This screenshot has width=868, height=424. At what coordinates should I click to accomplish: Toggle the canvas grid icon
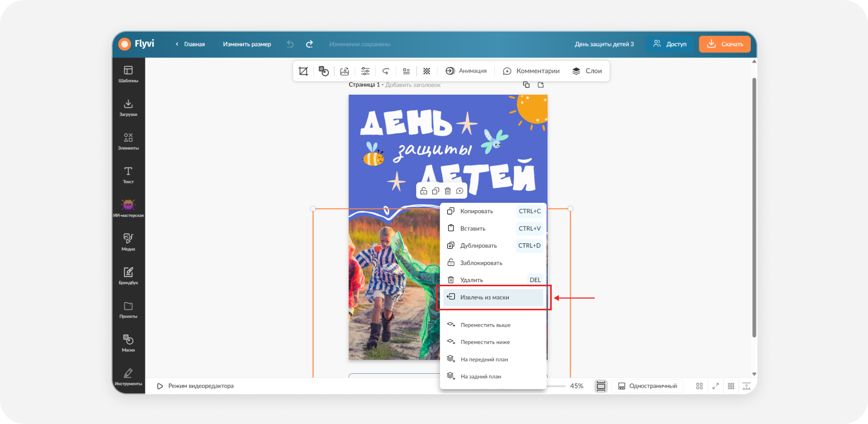pos(731,386)
